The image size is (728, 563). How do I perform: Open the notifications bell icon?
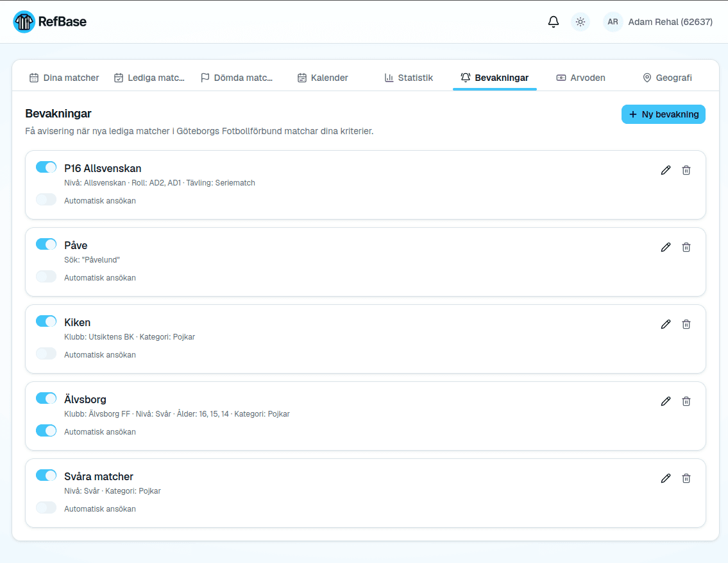pyautogui.click(x=553, y=22)
